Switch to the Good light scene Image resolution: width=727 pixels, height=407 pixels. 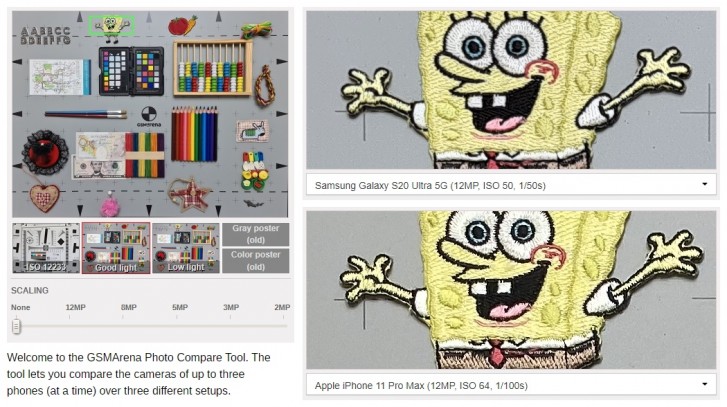116,248
